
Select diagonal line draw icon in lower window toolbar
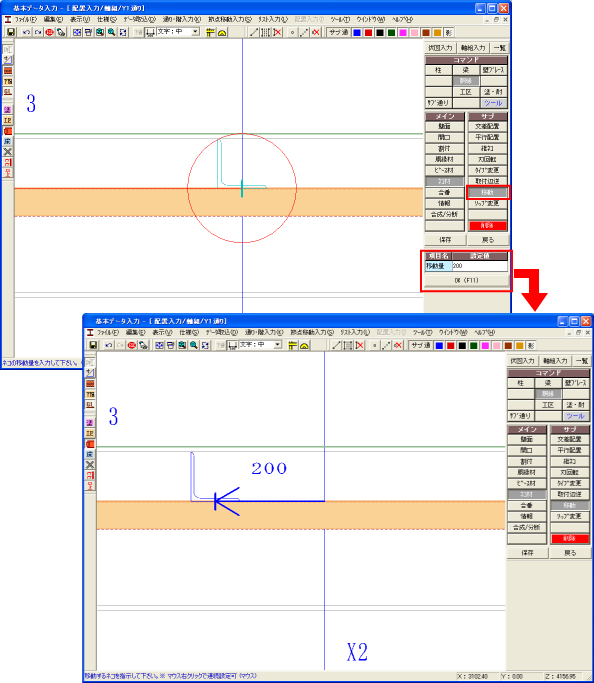(x=336, y=345)
